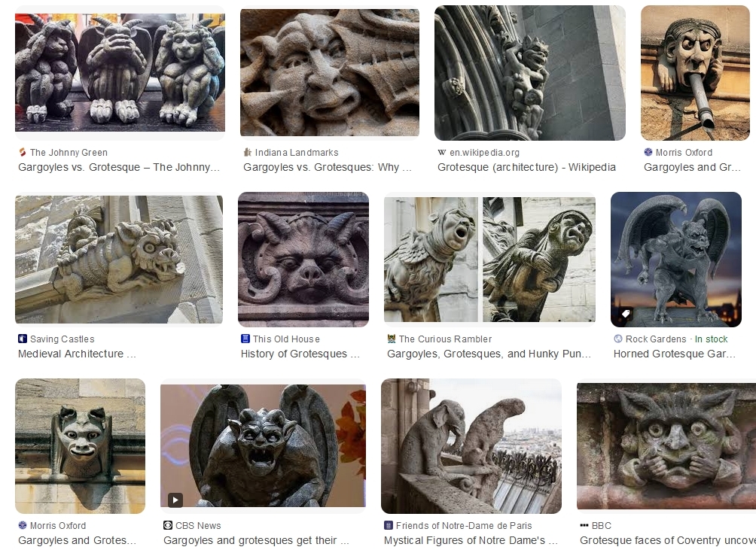Image resolution: width=756 pixels, height=550 pixels.
Task: Open 'History of Grotesques' This Old House link
Action: (300, 354)
